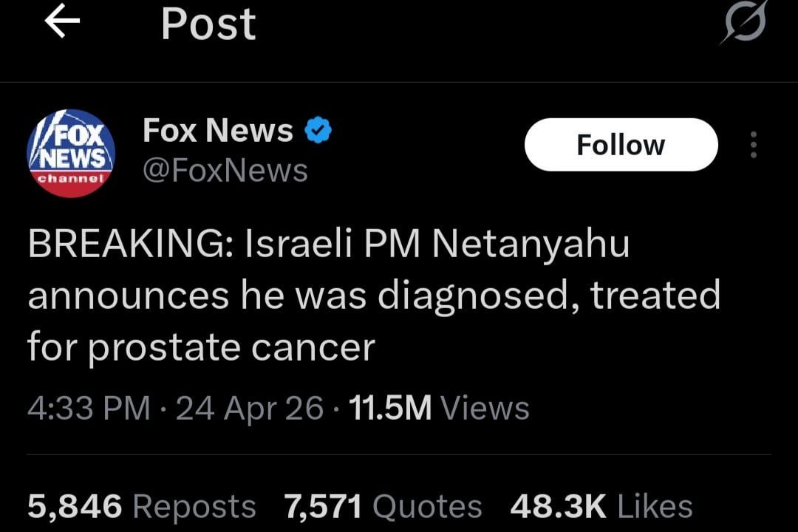The width and height of the screenshot is (798, 532).
Task: Click the word Netanyahu in the post
Action: pos(531,245)
